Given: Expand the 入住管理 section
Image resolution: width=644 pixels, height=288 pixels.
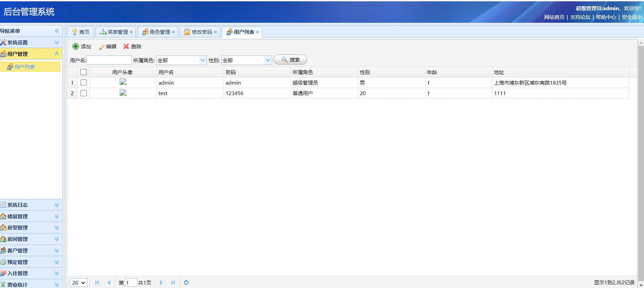Looking at the screenshot, I should click(57, 273).
